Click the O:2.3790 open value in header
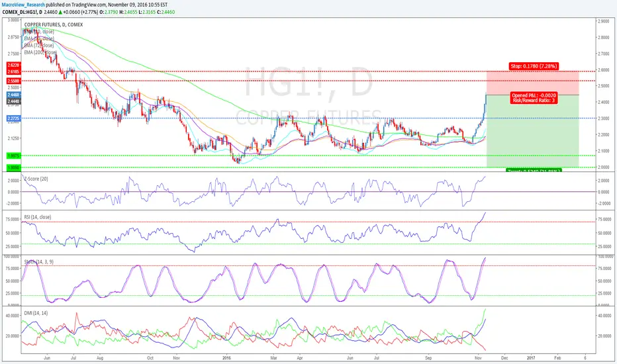 pyautogui.click(x=109, y=12)
